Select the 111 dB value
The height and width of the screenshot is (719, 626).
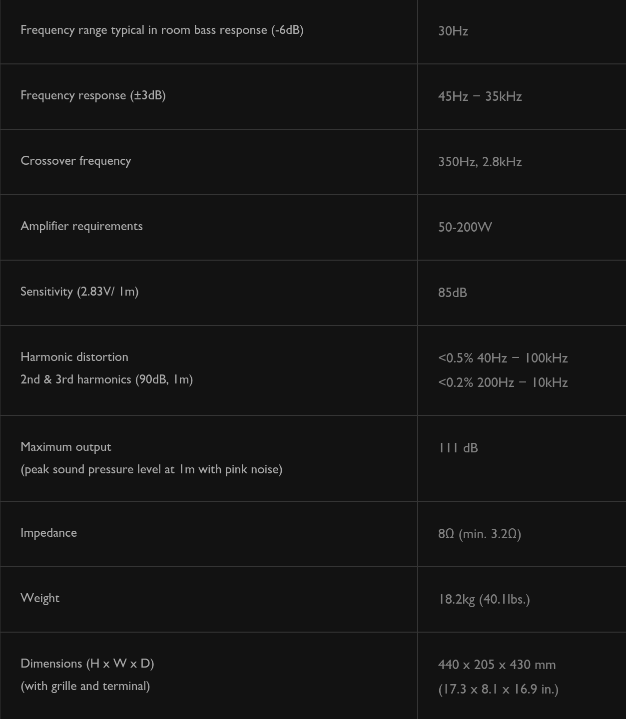tap(458, 448)
